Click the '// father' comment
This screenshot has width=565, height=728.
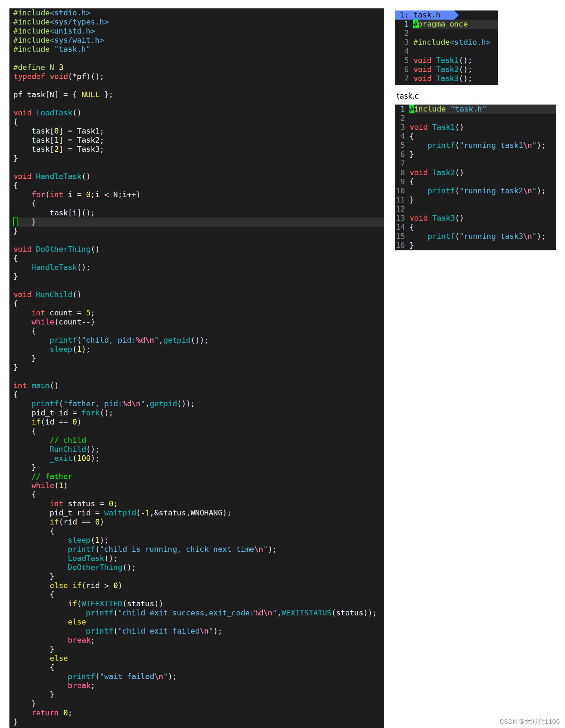click(x=52, y=477)
